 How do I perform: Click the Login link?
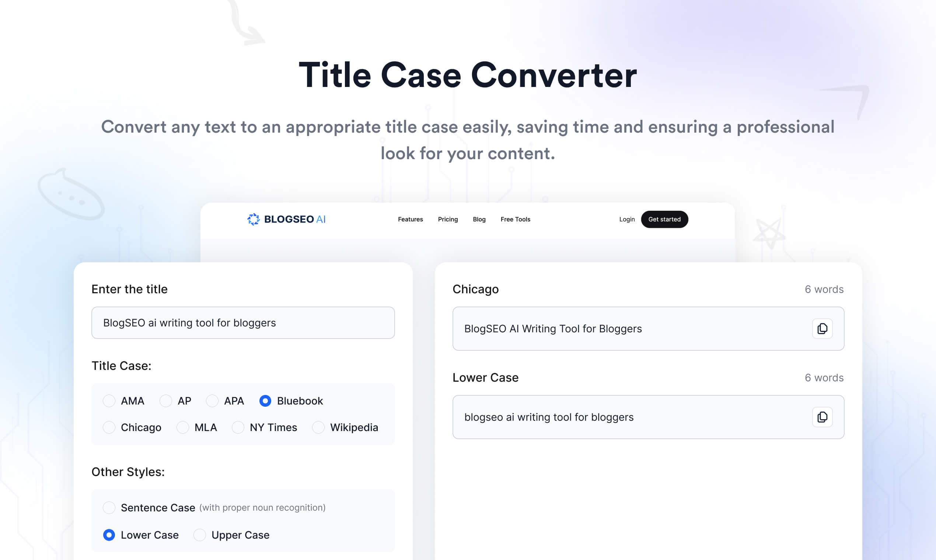pyautogui.click(x=626, y=219)
